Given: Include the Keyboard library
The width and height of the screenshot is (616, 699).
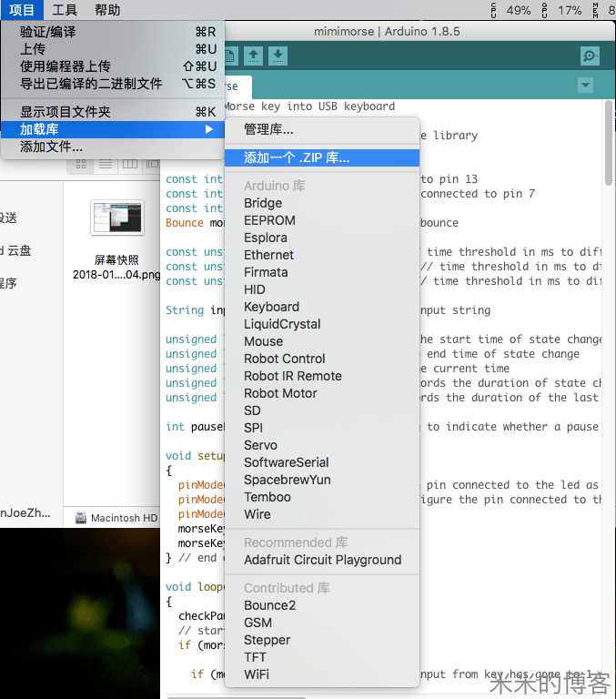Looking at the screenshot, I should tap(322, 307).
